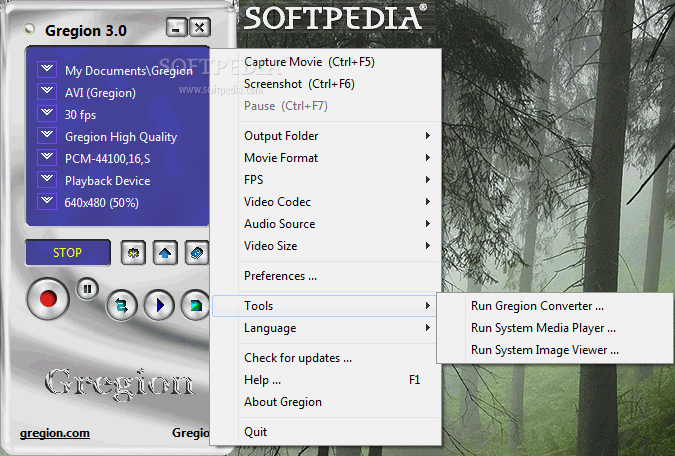
Task: Open the Language submenu
Action: click(x=326, y=328)
